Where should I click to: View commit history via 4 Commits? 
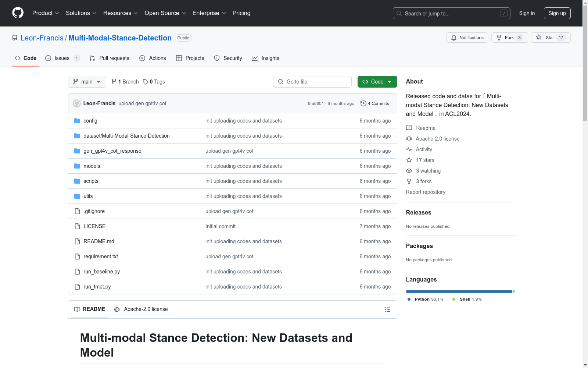(x=374, y=103)
